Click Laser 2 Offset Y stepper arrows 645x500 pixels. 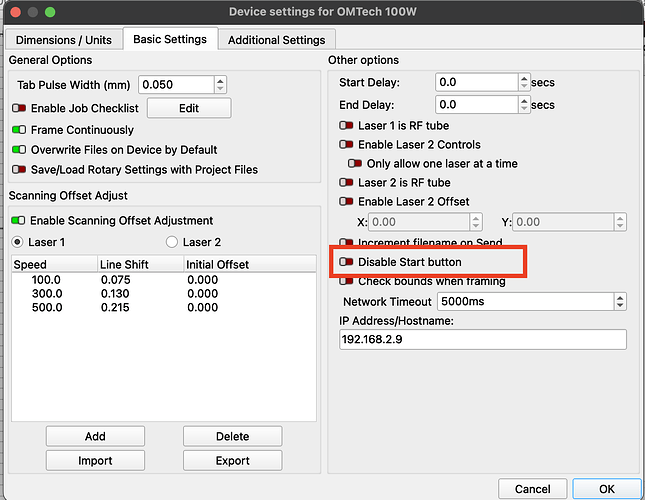(620, 222)
